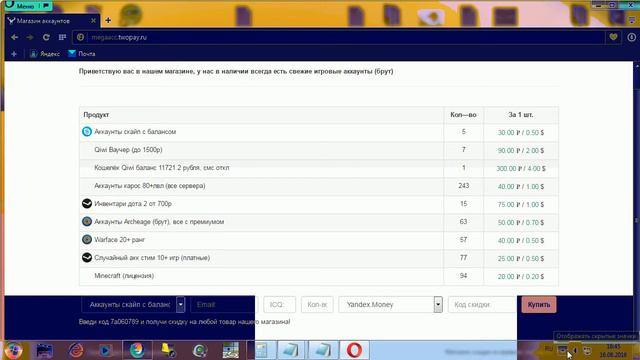This screenshot has width=640, height=360.
Task: Open Internet Explorer from taskbar
Action: click(x=76, y=350)
